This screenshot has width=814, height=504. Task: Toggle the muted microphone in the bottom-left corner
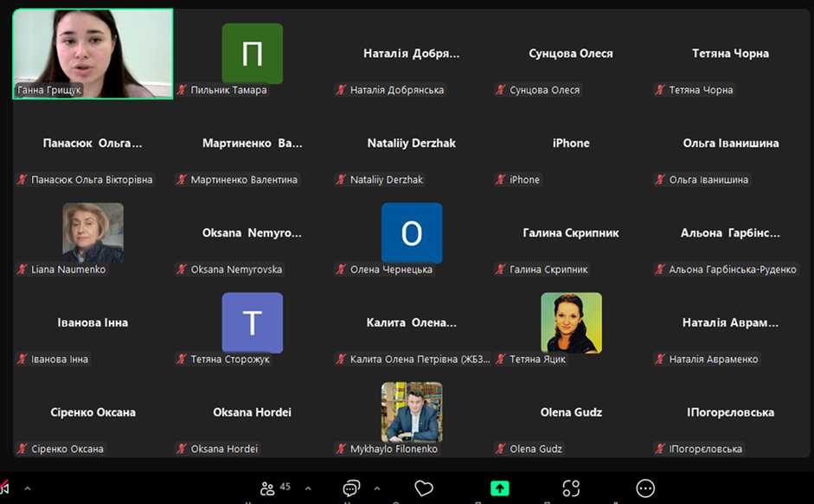4,488
